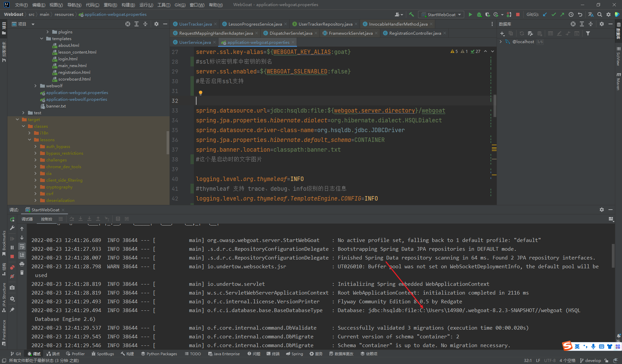The width and height of the screenshot is (622, 364).
Task: Collapse the target folder
Action: [x=17, y=120]
